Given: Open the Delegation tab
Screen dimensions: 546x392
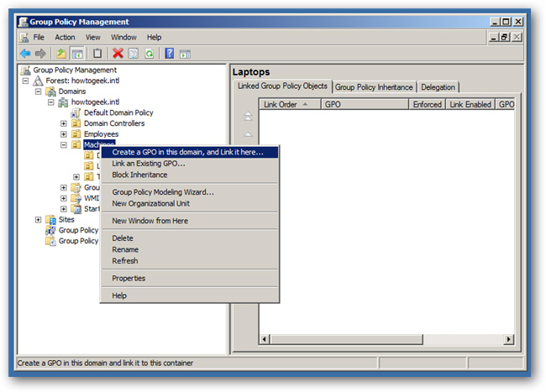Looking at the screenshot, I should coord(438,87).
